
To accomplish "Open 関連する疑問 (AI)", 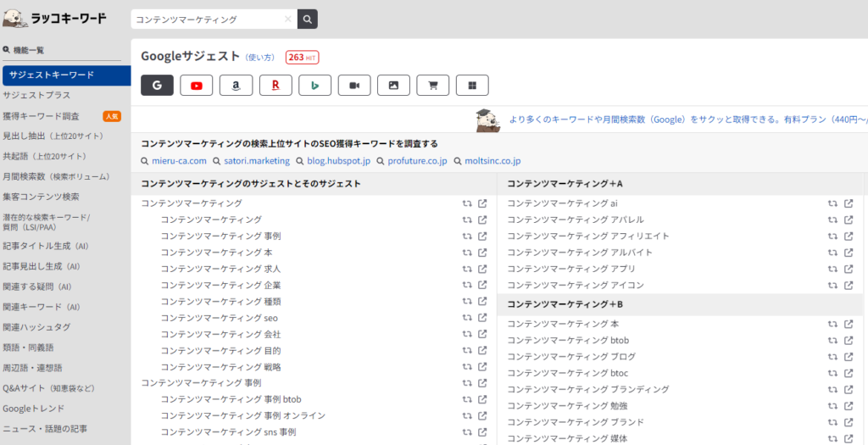I will coord(37,286).
